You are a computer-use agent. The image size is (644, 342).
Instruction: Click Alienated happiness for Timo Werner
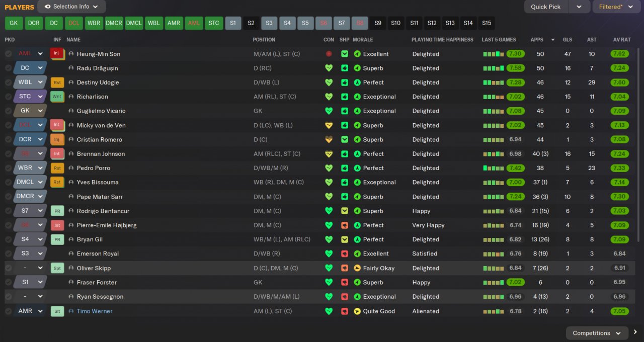click(x=426, y=311)
